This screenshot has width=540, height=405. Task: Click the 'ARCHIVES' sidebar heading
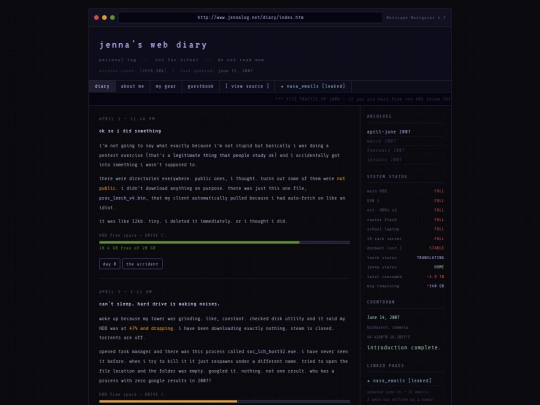click(x=379, y=116)
